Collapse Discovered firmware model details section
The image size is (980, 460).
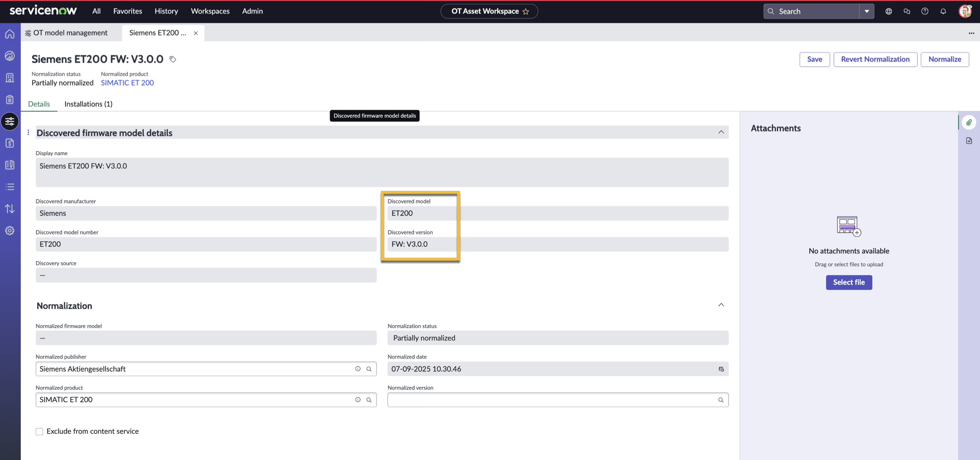(721, 132)
